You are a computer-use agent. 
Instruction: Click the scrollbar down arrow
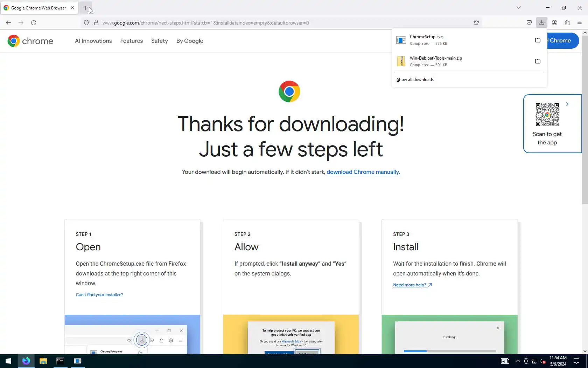585,351
